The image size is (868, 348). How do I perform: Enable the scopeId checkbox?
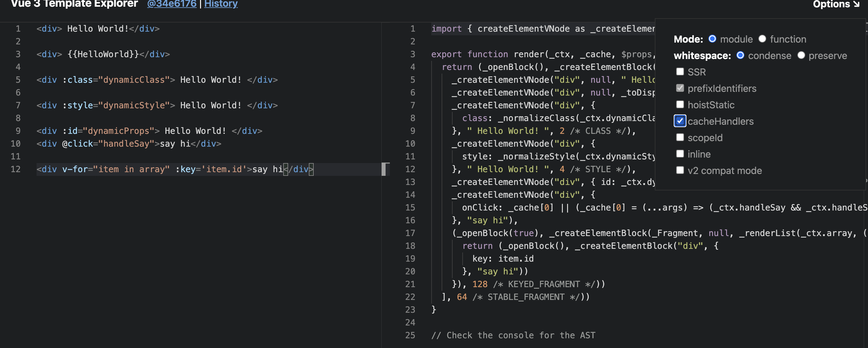point(680,138)
